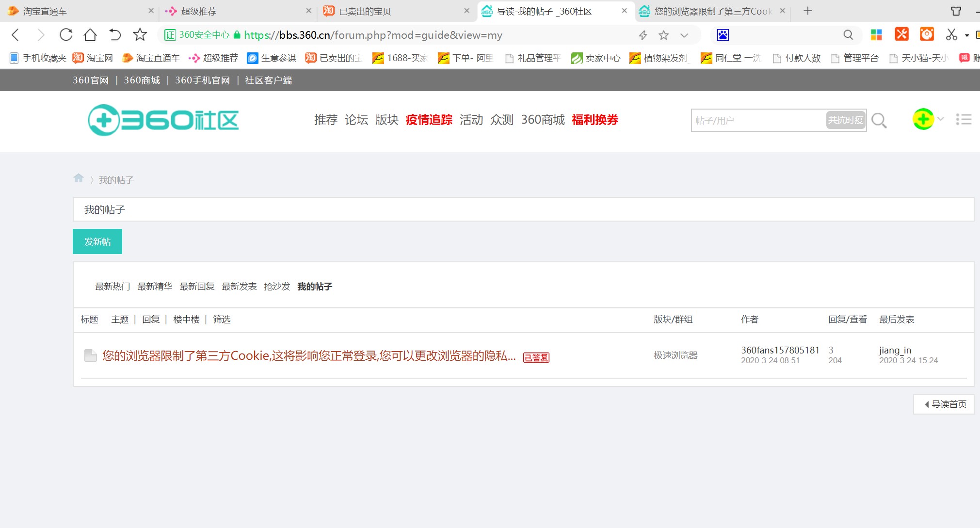The image size is (980, 528).
Task: Click the scissors screenshot tool icon
Action: 951,35
